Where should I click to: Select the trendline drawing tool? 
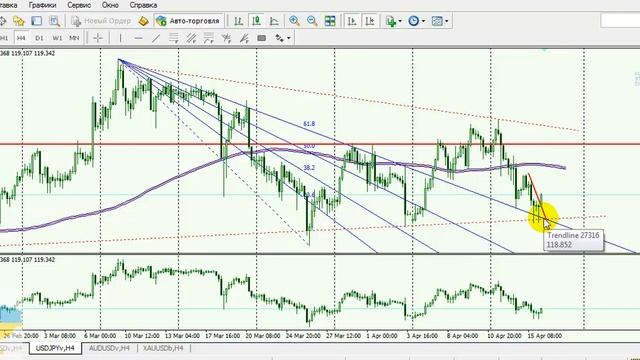coord(156,38)
